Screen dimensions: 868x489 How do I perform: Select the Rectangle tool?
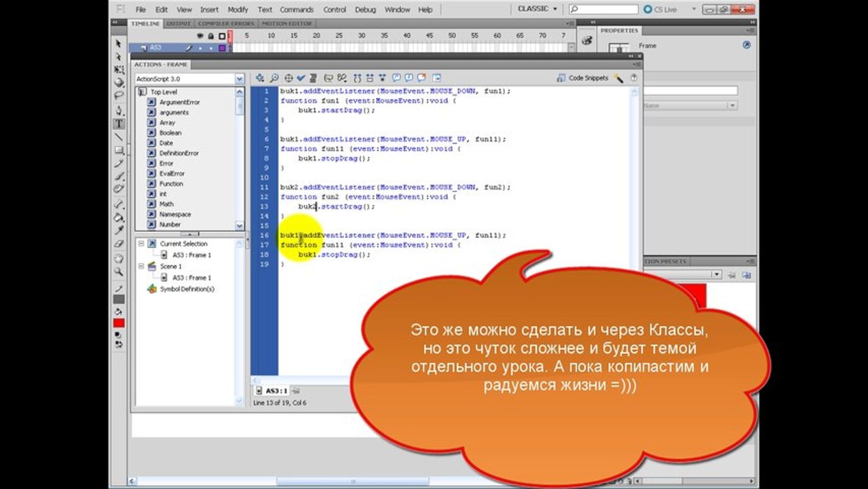tap(119, 150)
